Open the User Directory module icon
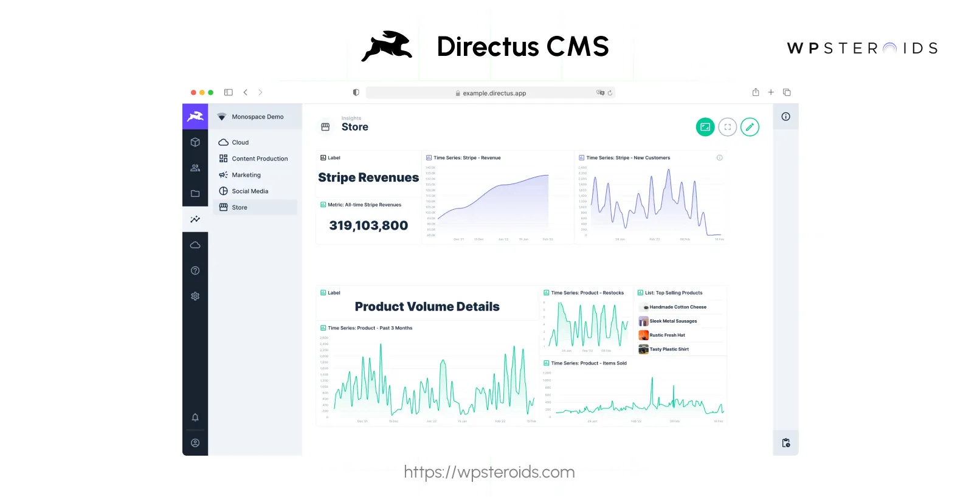 [x=195, y=168]
